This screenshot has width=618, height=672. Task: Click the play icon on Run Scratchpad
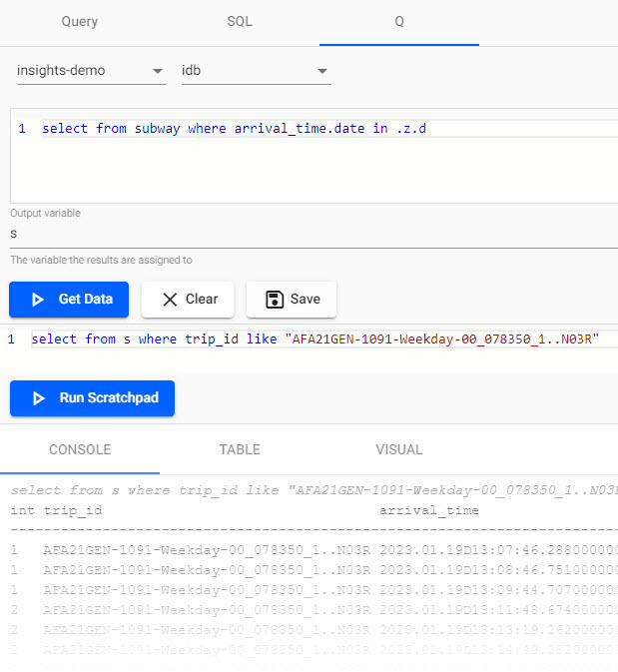coord(39,398)
